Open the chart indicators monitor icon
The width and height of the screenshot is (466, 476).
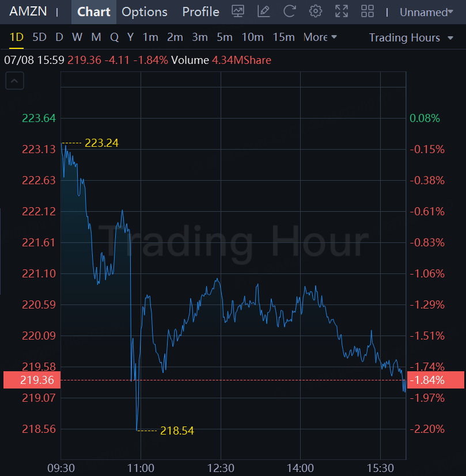point(238,12)
